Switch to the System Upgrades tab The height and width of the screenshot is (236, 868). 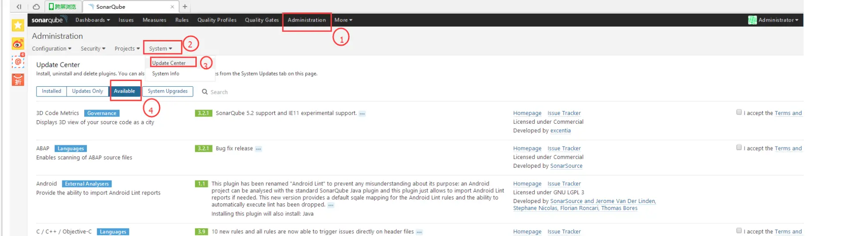tap(168, 91)
